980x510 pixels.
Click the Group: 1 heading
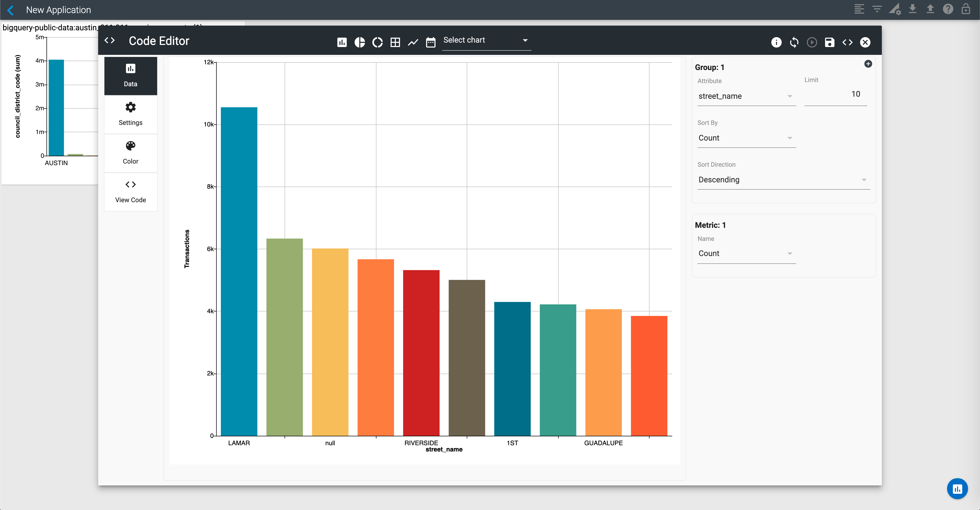tap(710, 67)
